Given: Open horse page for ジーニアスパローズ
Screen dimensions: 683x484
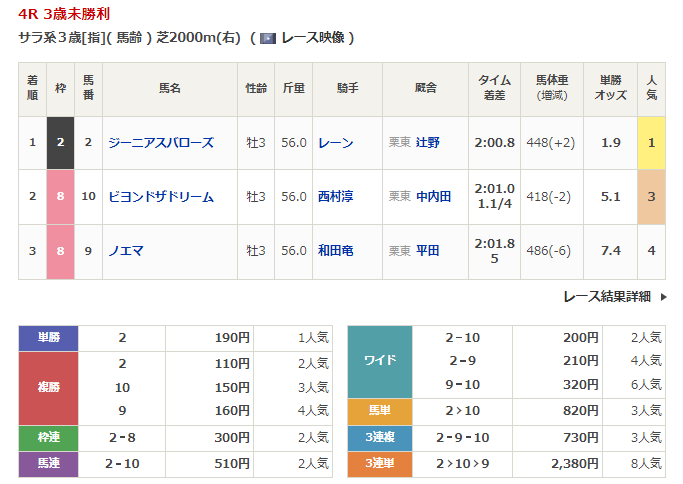Looking at the screenshot, I should (x=160, y=143).
